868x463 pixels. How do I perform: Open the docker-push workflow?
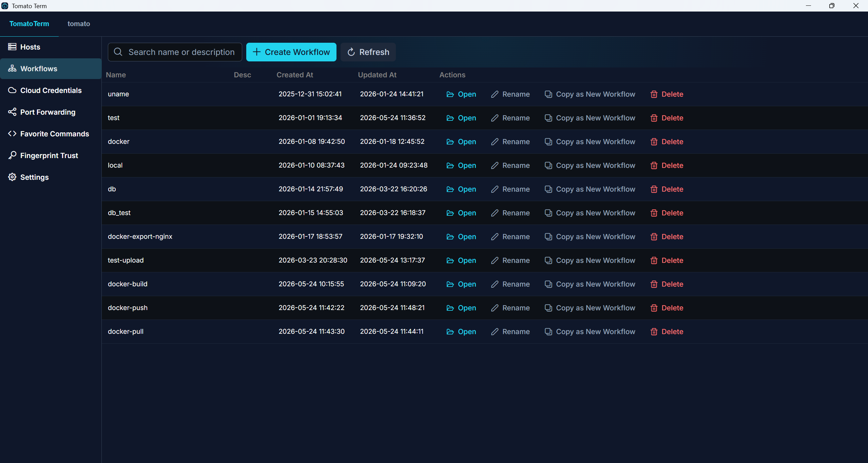click(461, 308)
